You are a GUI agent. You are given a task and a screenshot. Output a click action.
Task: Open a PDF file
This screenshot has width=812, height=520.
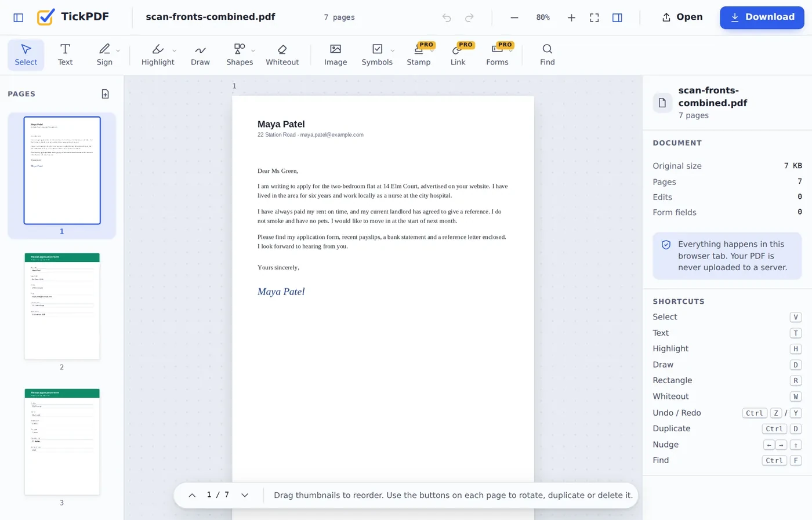tap(682, 17)
